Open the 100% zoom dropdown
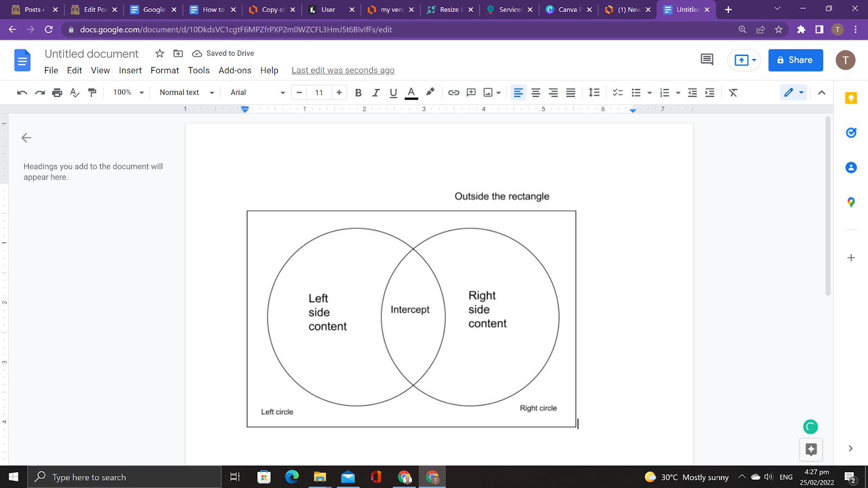The height and width of the screenshot is (488, 868). point(128,93)
